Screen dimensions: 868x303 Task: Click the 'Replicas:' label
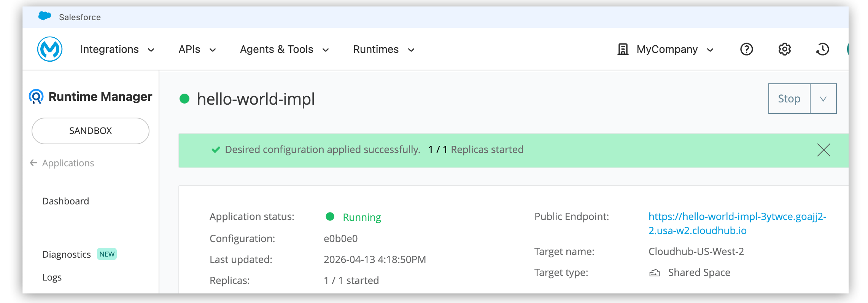(230, 281)
